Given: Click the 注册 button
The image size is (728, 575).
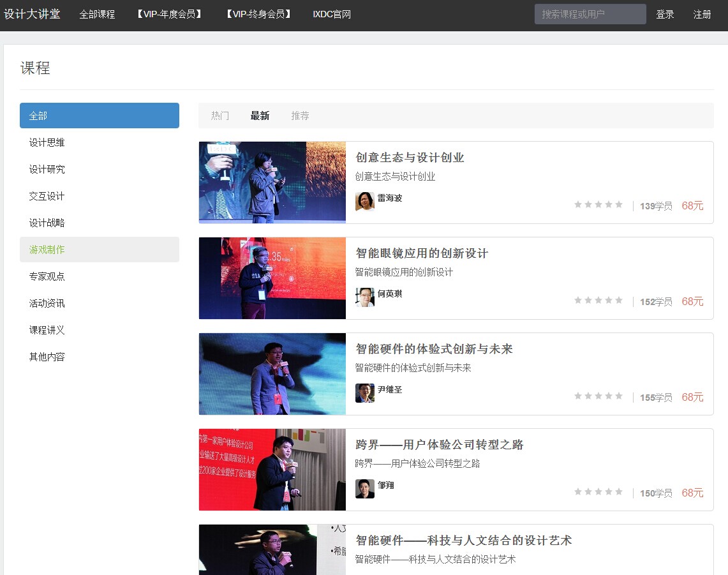Looking at the screenshot, I should coord(702,14).
